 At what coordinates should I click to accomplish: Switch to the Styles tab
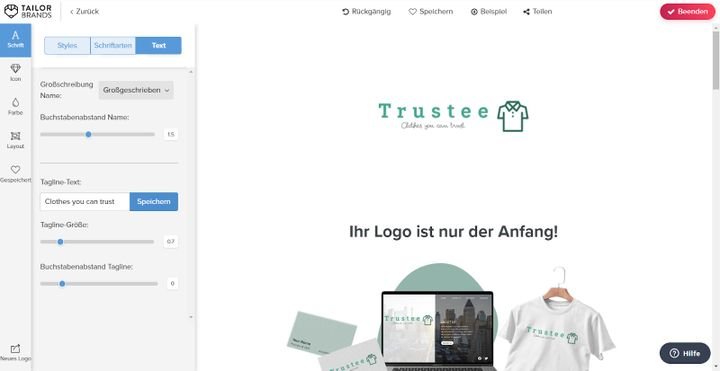pyautogui.click(x=67, y=45)
